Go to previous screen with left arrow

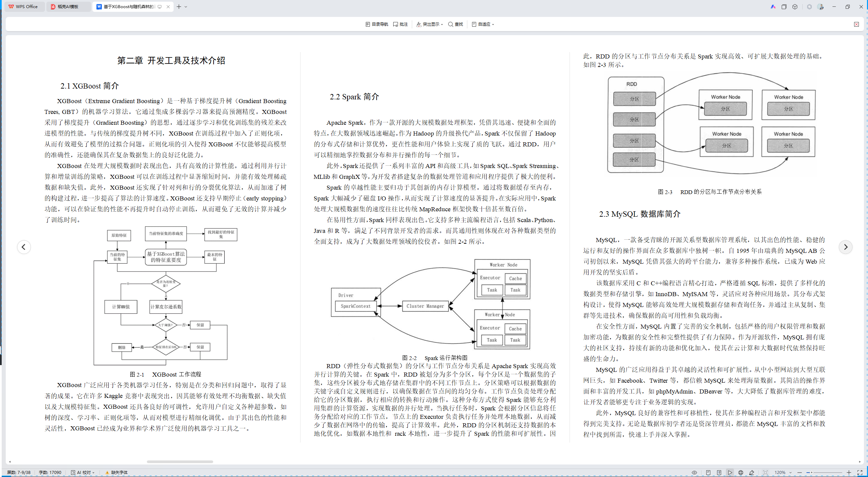(x=24, y=247)
